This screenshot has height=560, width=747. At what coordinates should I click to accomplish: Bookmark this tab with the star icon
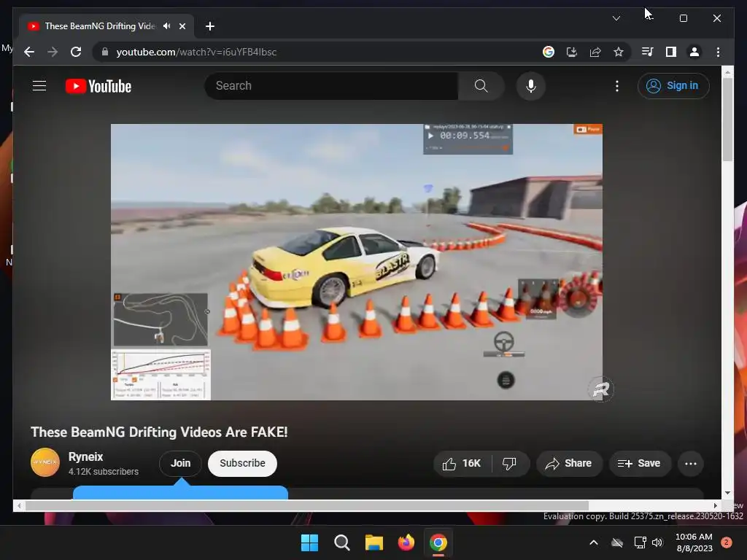[x=619, y=52]
